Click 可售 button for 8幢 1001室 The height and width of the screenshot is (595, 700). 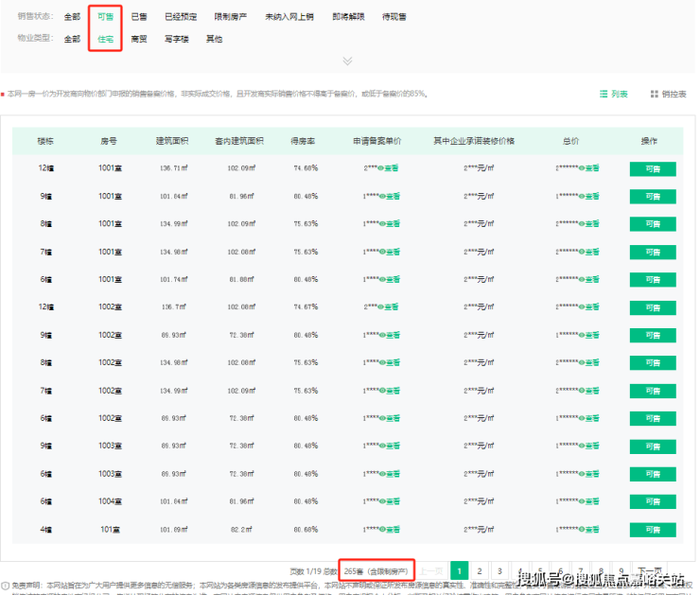[653, 224]
